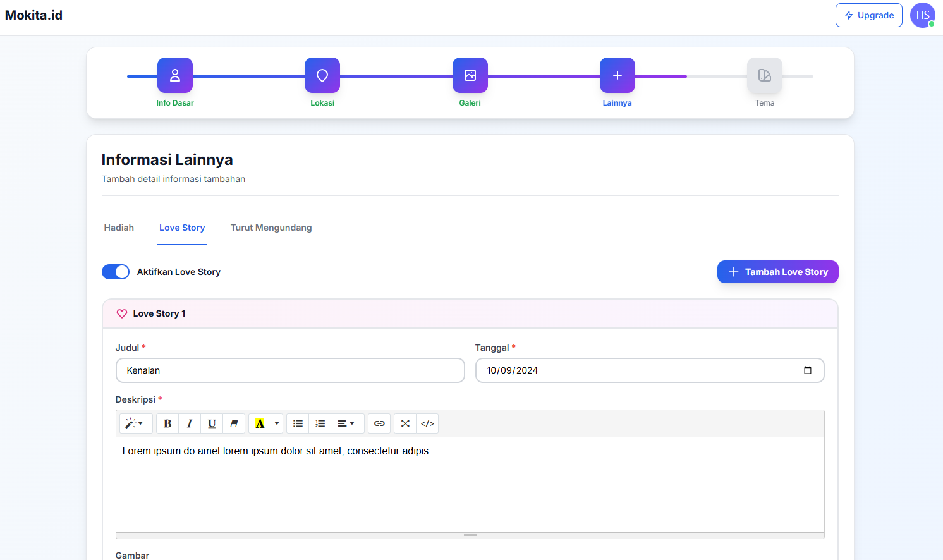This screenshot has height=560, width=943.
Task: Click the eraser remove-format icon
Action: (x=234, y=423)
